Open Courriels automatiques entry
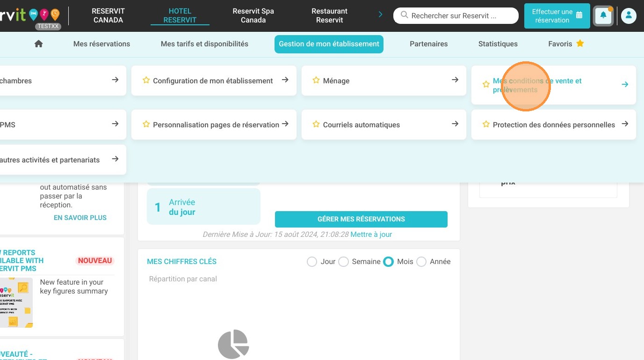The image size is (644, 360). (x=384, y=125)
